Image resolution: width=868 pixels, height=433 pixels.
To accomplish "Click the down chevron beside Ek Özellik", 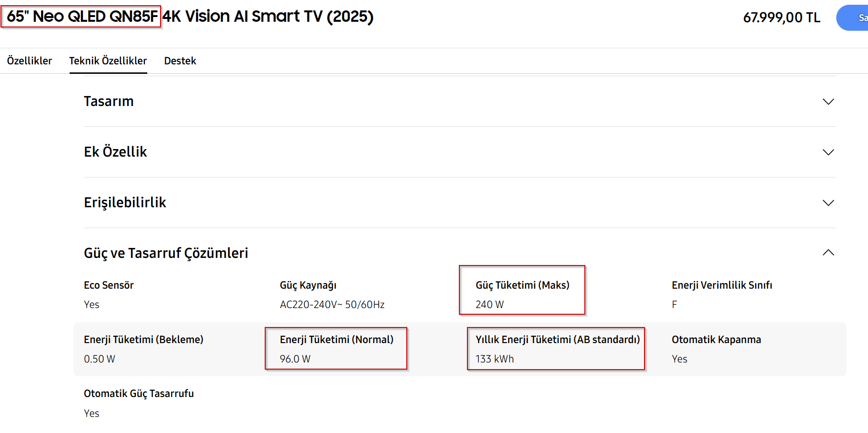I will 828,152.
